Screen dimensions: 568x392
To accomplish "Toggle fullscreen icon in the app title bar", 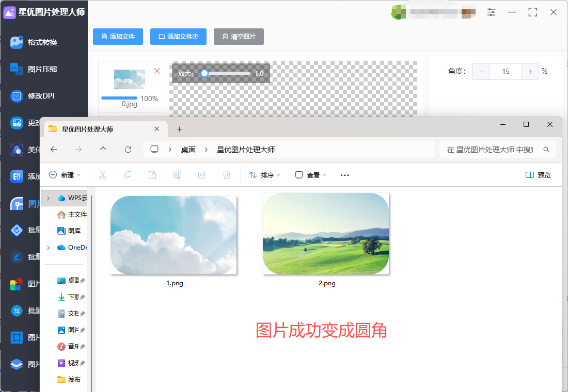I will point(532,12).
